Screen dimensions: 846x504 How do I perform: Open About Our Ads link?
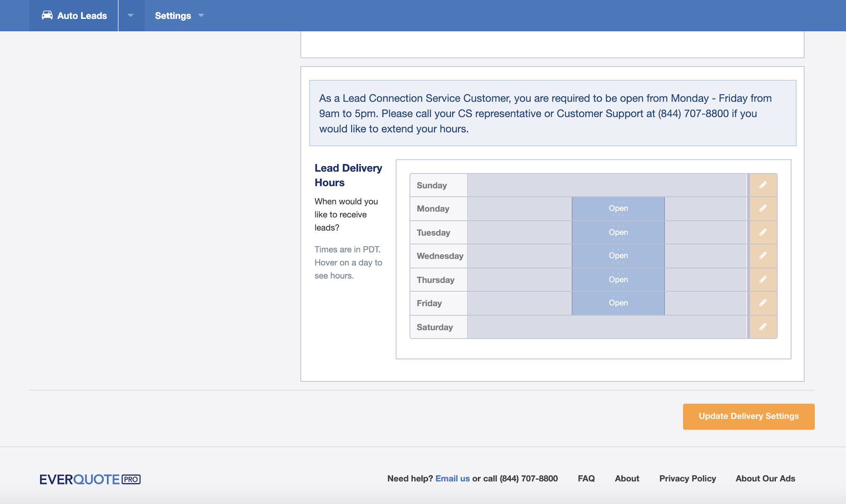click(765, 479)
